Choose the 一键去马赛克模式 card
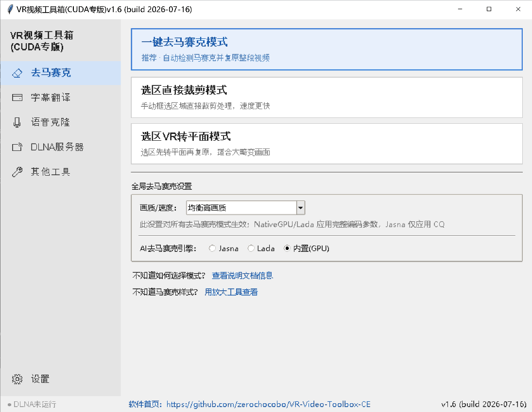The height and width of the screenshot is (412, 532). (327, 49)
